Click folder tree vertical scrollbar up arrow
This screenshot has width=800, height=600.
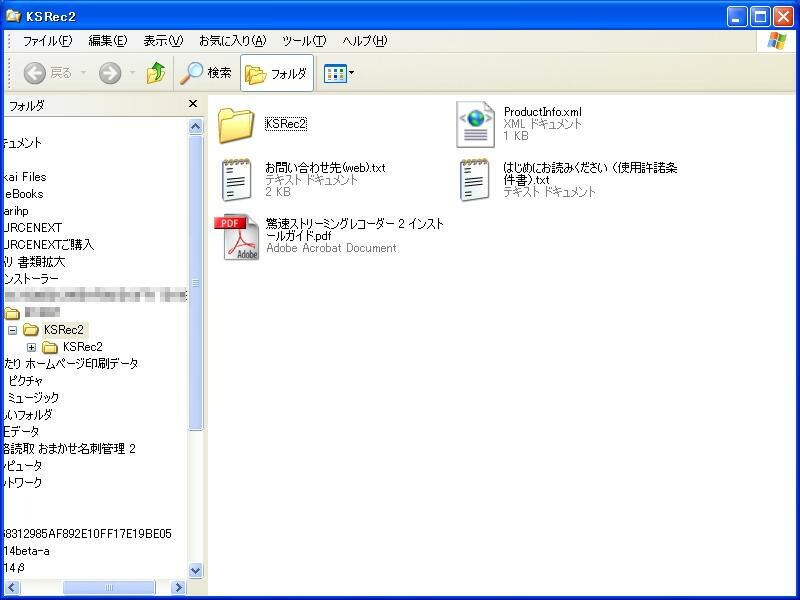195,126
